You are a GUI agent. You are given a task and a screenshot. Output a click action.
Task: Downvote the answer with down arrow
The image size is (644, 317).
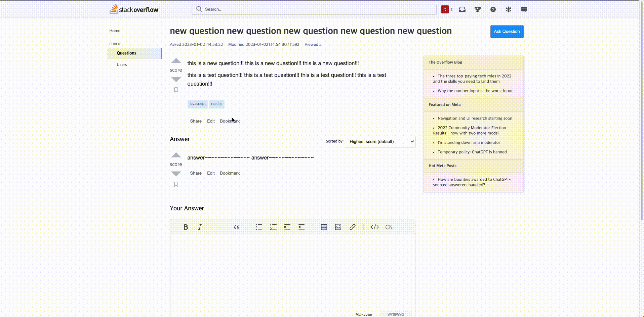(x=176, y=174)
